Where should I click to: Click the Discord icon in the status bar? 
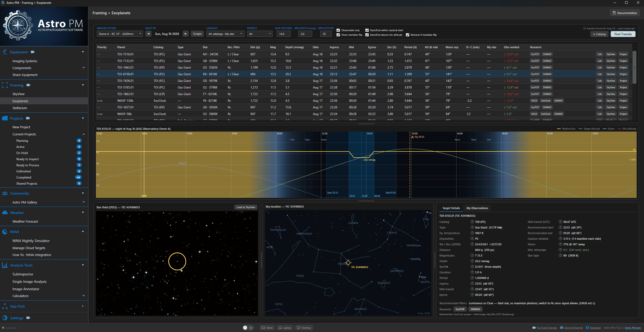[x=562, y=328]
